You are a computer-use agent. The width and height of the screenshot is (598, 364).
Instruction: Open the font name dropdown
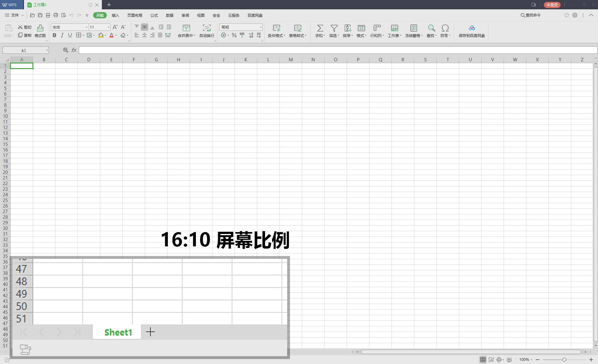87,27
